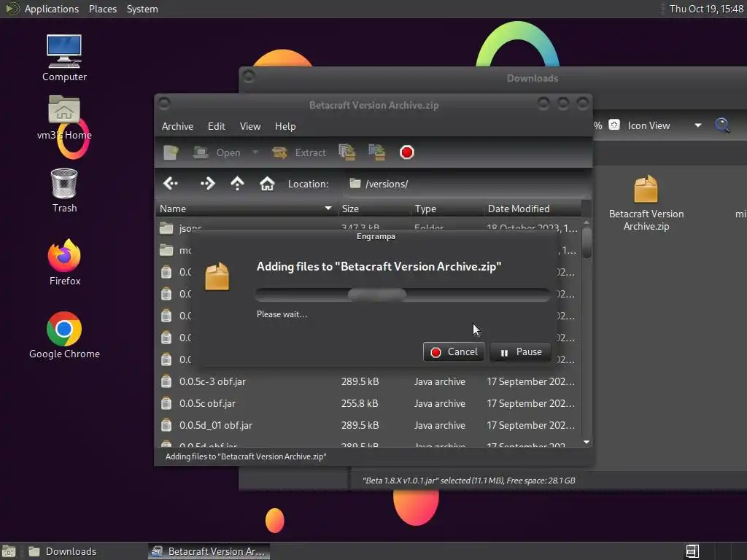The height and width of the screenshot is (560, 747).
Task: Click the scroll down arrow of list
Action: point(587,443)
